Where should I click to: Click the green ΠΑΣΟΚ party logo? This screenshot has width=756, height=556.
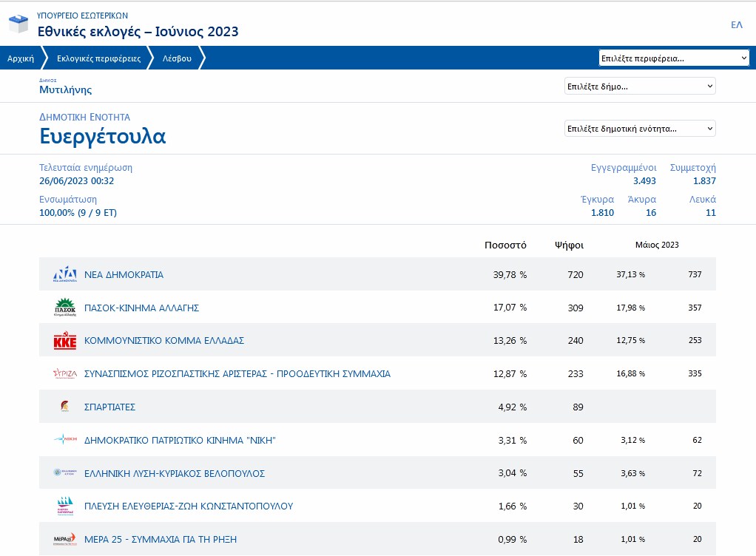pyautogui.click(x=65, y=308)
